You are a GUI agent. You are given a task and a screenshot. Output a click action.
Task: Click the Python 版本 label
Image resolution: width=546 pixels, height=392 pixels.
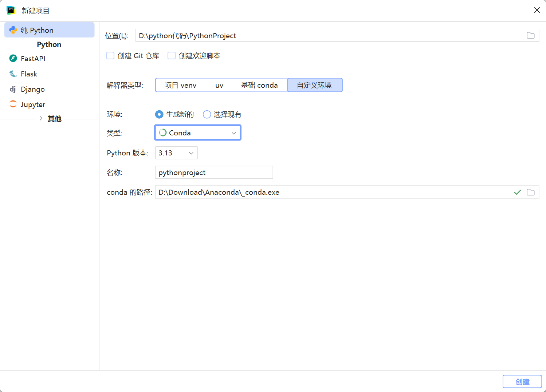point(127,153)
